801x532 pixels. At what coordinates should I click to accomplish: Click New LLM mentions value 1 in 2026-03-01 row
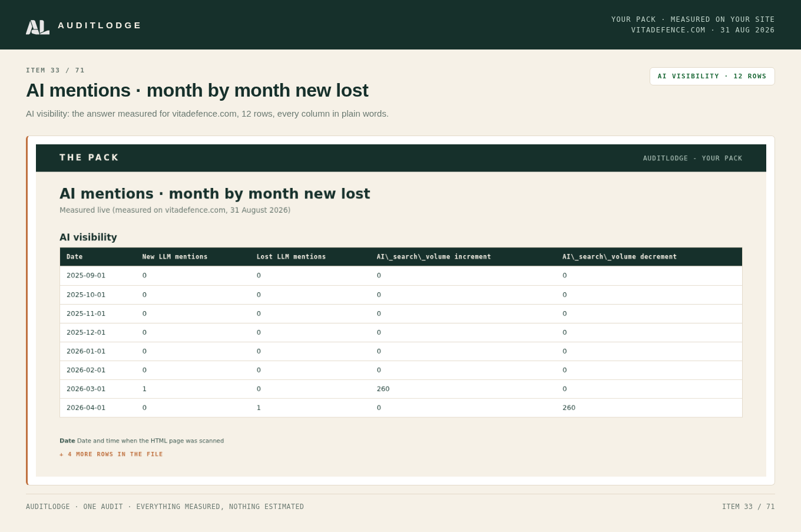[x=144, y=389]
